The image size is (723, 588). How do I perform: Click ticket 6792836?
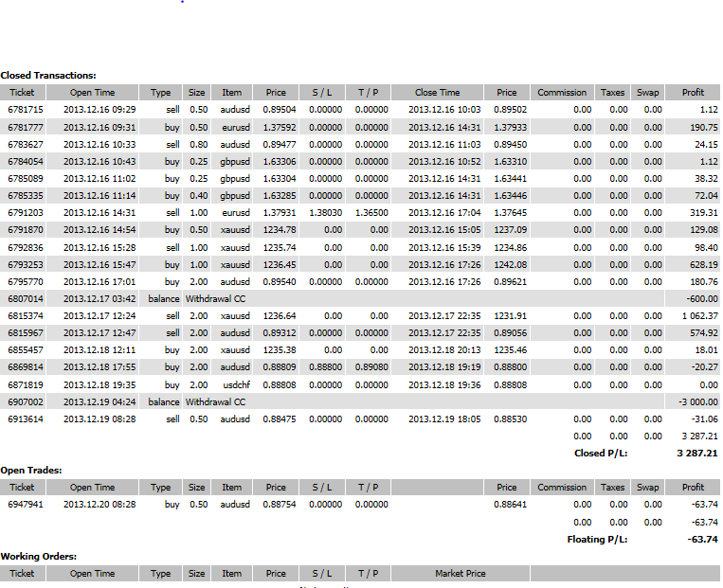[x=26, y=247]
